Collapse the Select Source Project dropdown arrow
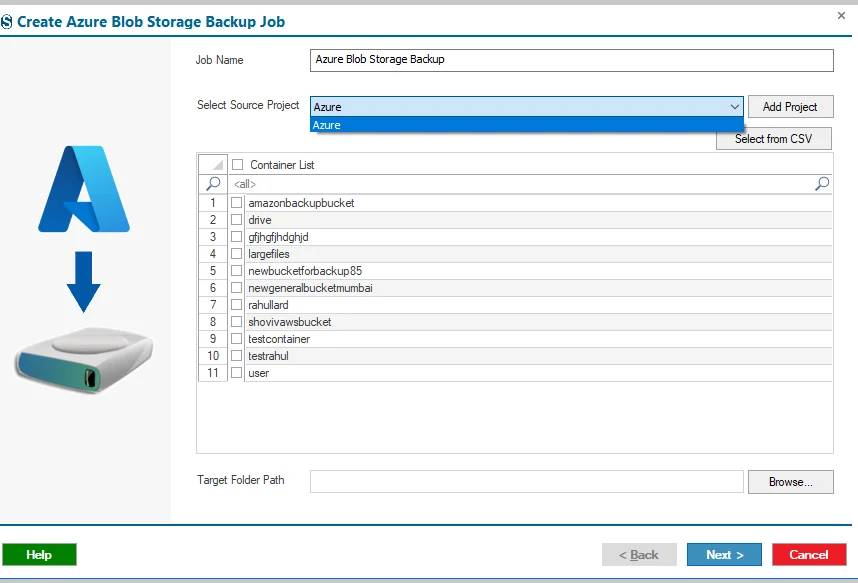Viewport: 858px width, 583px height. click(x=734, y=107)
